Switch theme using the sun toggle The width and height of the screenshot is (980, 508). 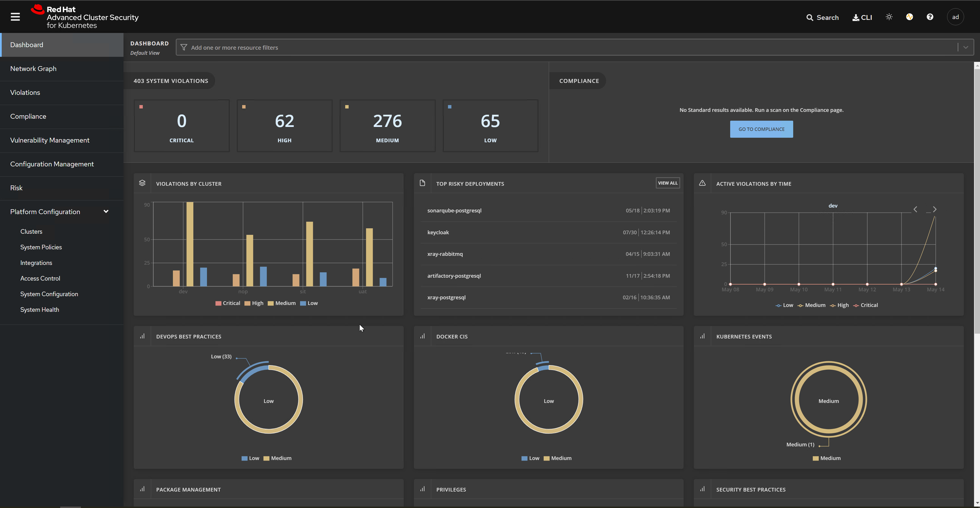point(889,17)
